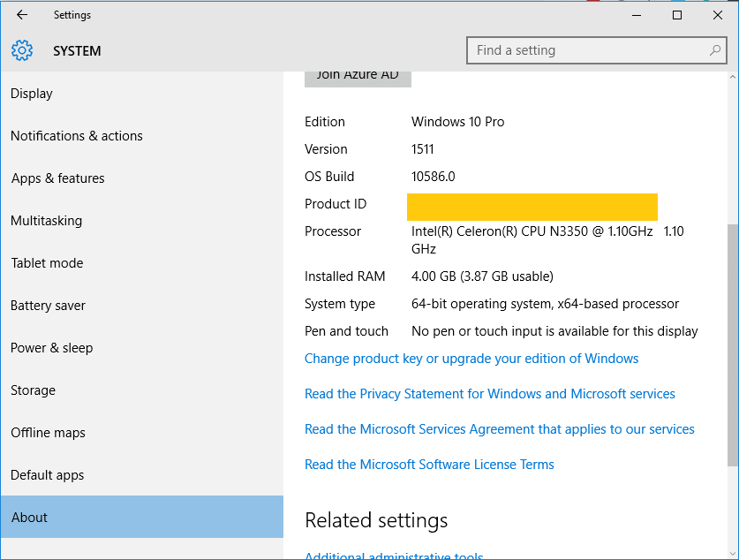Open Additional administrative tools link
The height and width of the screenshot is (560, 739).
[x=394, y=556]
